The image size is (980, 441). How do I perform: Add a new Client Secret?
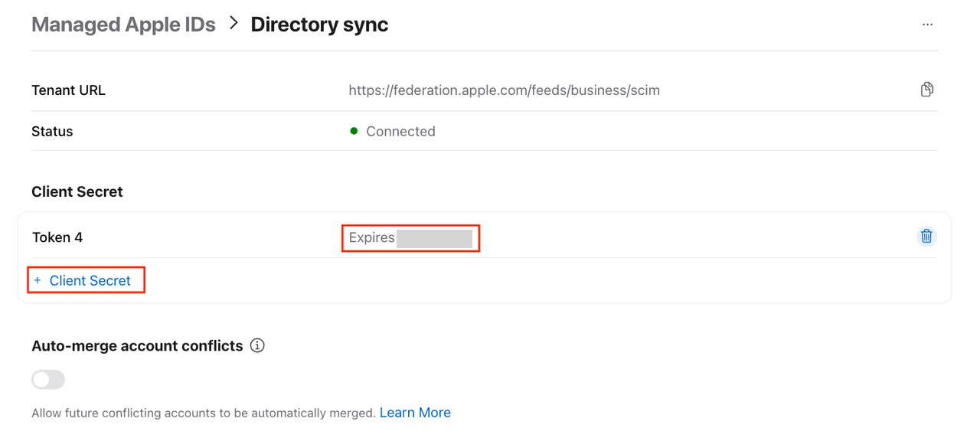[90, 281]
